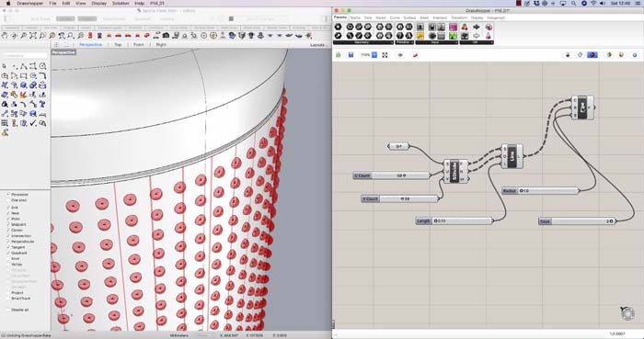Click the eye preview icon in canvas toolbar
644x339 pixels.
[x=400, y=54]
